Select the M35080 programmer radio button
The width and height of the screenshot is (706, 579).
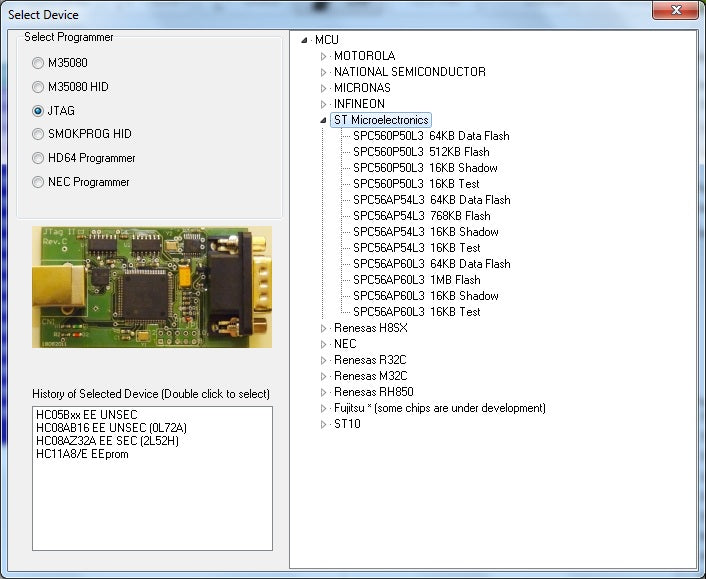pyautogui.click(x=38, y=63)
